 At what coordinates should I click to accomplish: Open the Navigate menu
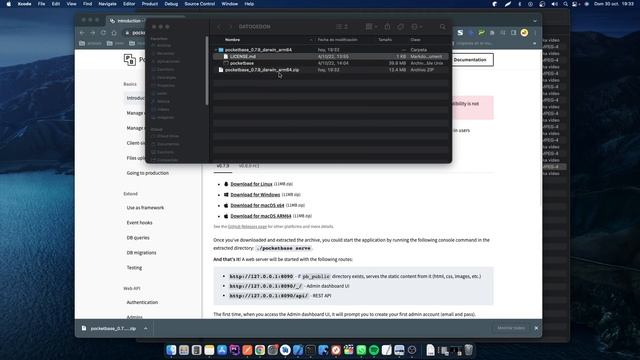coord(107,4)
